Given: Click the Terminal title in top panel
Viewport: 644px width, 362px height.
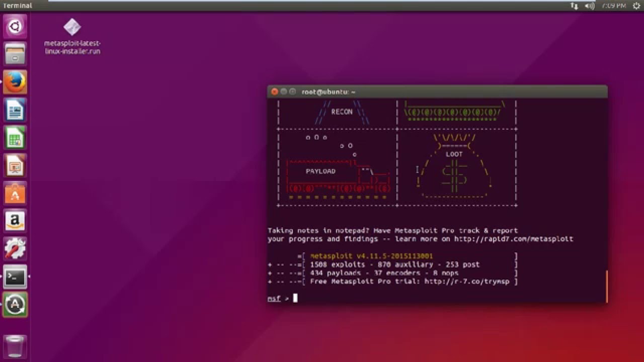Looking at the screenshot, I should pos(18,6).
